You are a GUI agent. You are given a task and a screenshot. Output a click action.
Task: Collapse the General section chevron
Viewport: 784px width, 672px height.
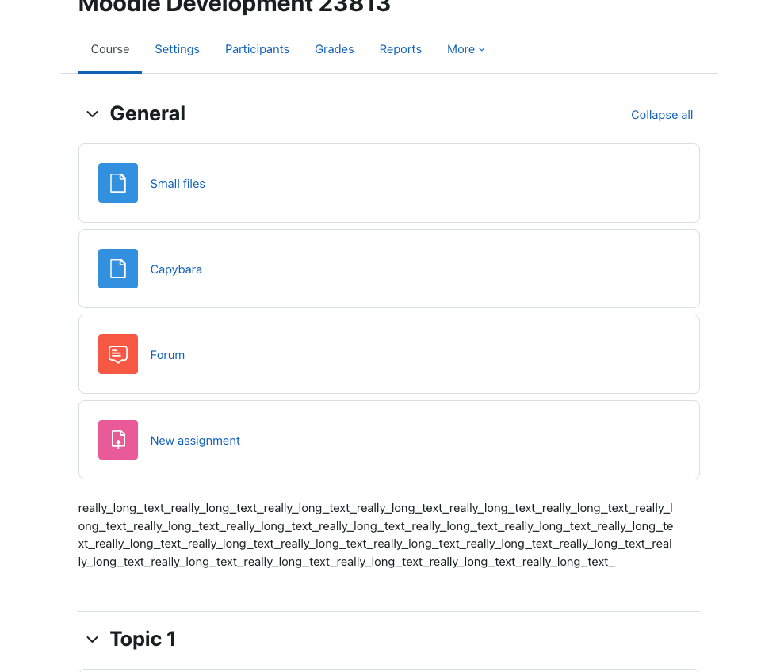coord(92,114)
